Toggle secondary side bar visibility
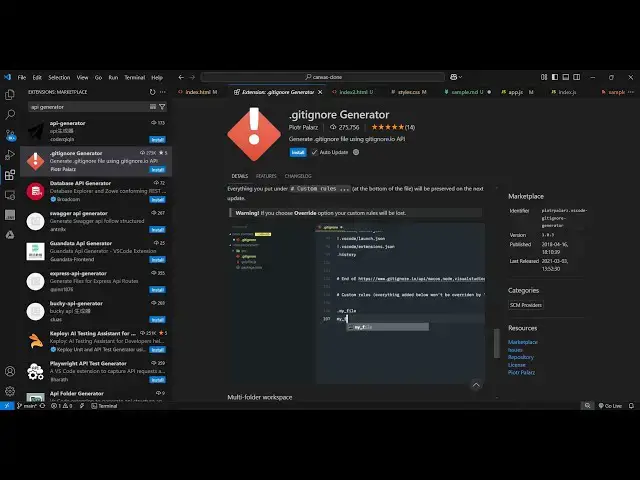This screenshot has width=640, height=480. (x=576, y=77)
